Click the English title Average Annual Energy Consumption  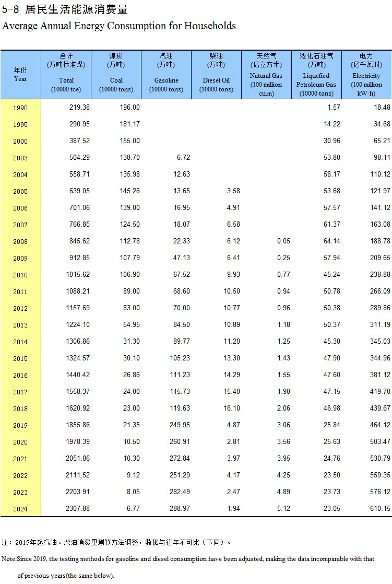tap(119, 26)
